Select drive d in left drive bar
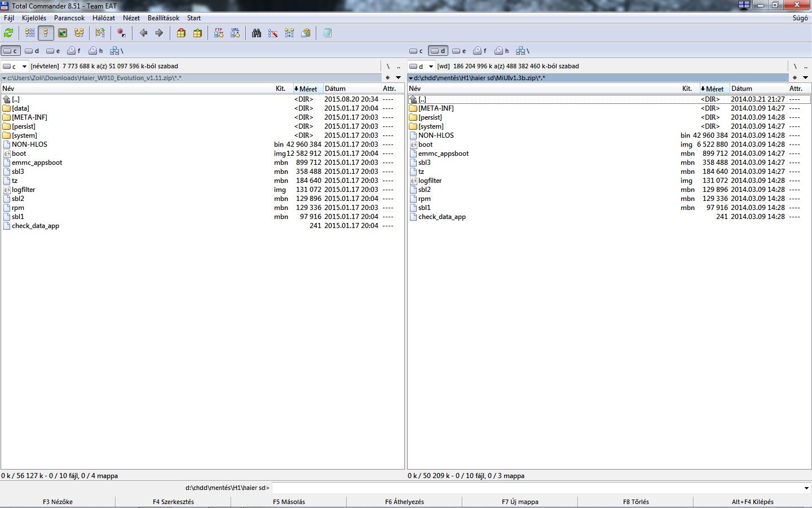The width and height of the screenshot is (812, 508). (33, 51)
